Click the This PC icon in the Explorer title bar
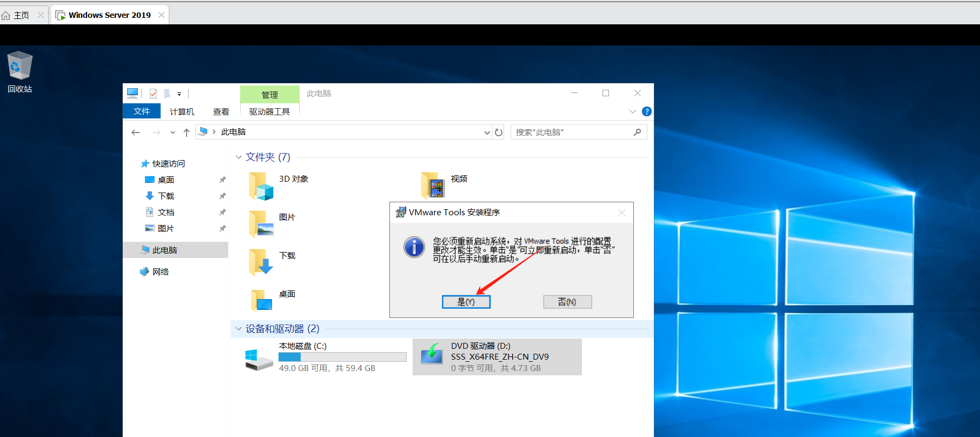This screenshot has height=437, width=980. pos(133,93)
